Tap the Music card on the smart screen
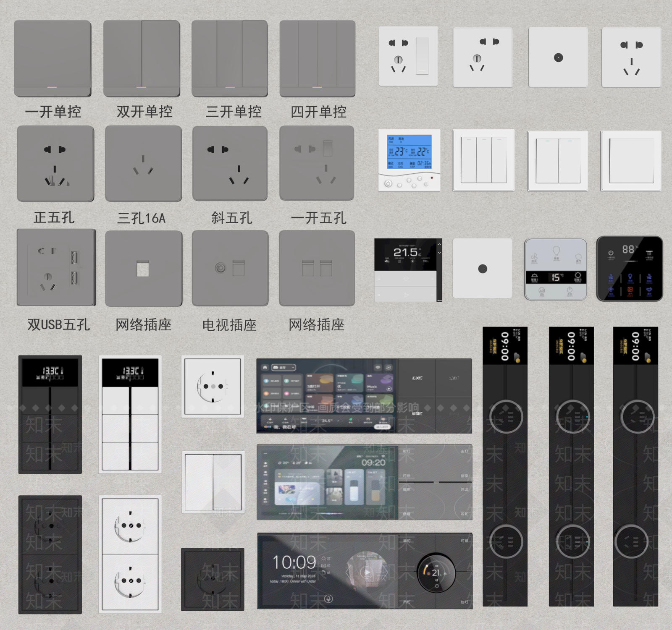Image resolution: width=672 pixels, height=630 pixels. click(x=379, y=383)
